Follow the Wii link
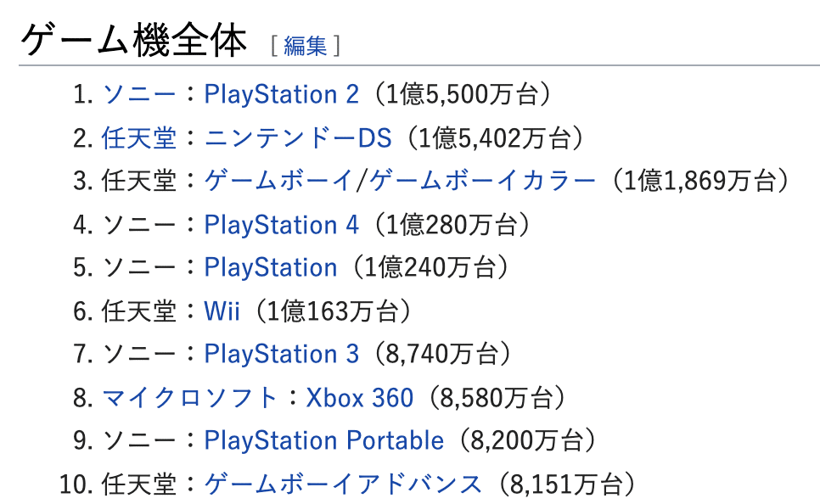Image resolution: width=820 pixels, height=504 pixels. click(x=222, y=311)
